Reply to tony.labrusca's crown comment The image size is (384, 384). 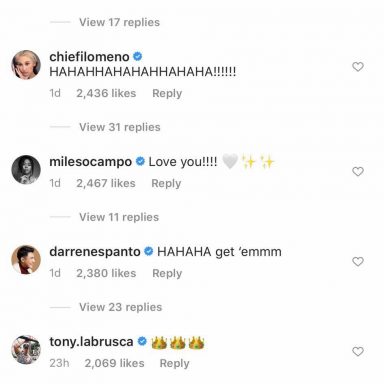(x=174, y=363)
